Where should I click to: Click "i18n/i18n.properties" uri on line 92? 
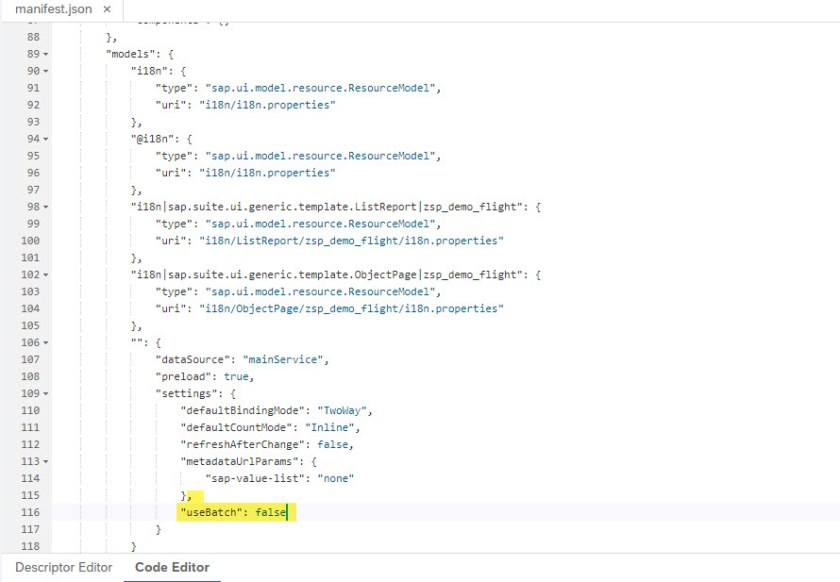[267, 105]
